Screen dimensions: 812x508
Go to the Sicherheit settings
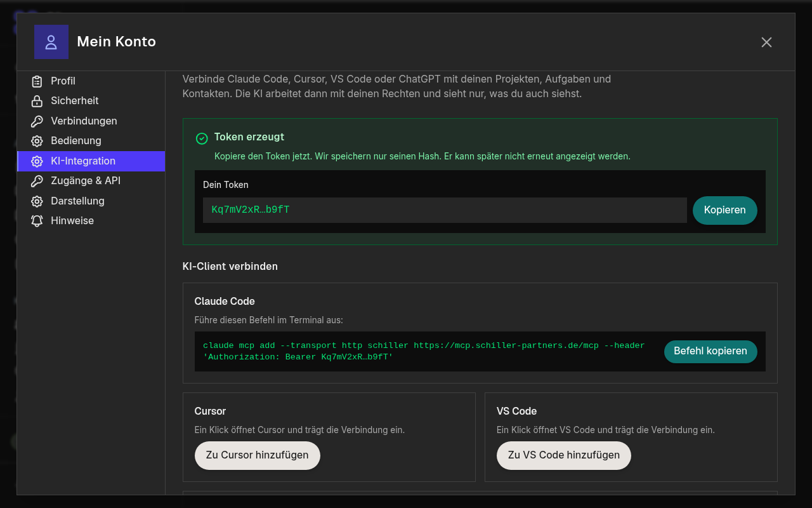[91, 101]
